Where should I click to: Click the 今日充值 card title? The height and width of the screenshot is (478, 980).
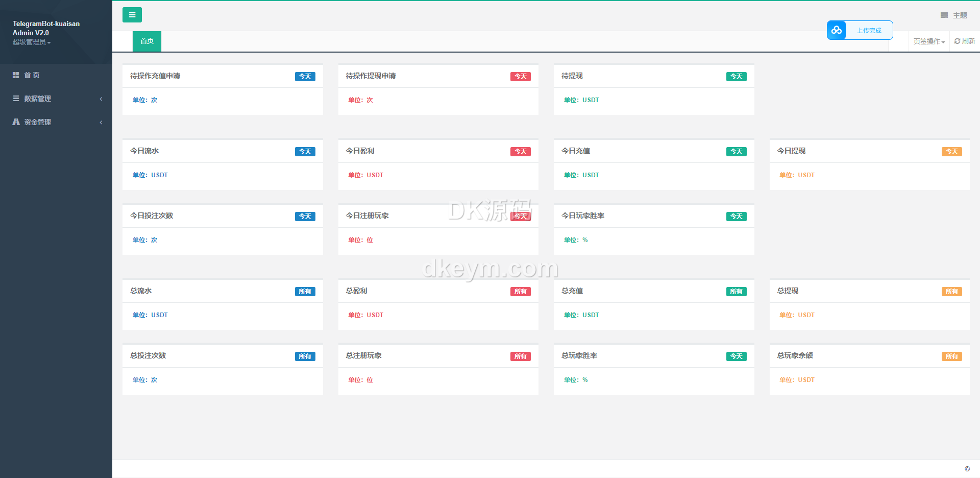[576, 151]
